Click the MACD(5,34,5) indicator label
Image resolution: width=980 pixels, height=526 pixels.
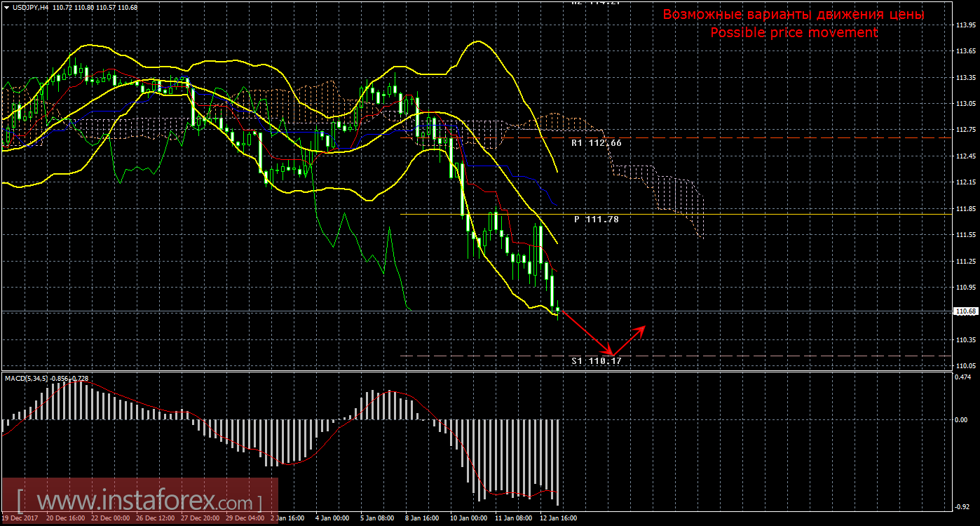pyautogui.click(x=26, y=379)
